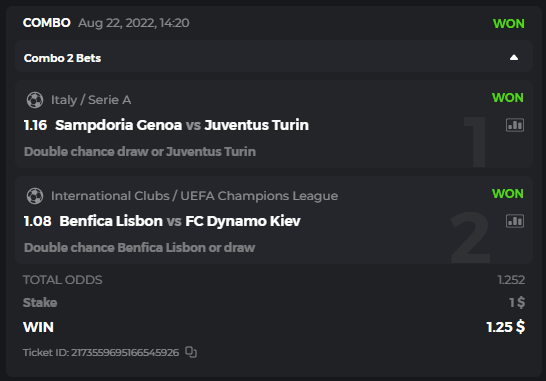Click the total odds value 1.252
This screenshot has height=381, width=546.
tap(511, 280)
